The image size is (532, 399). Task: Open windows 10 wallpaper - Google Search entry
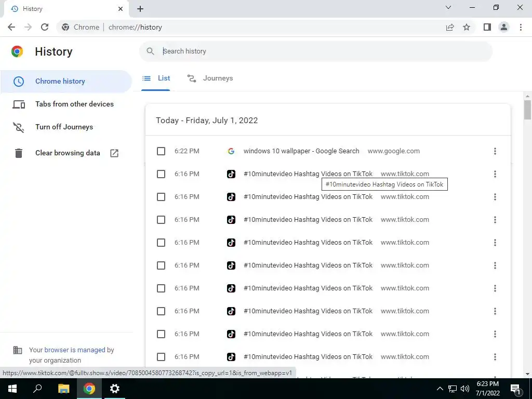[301, 151]
